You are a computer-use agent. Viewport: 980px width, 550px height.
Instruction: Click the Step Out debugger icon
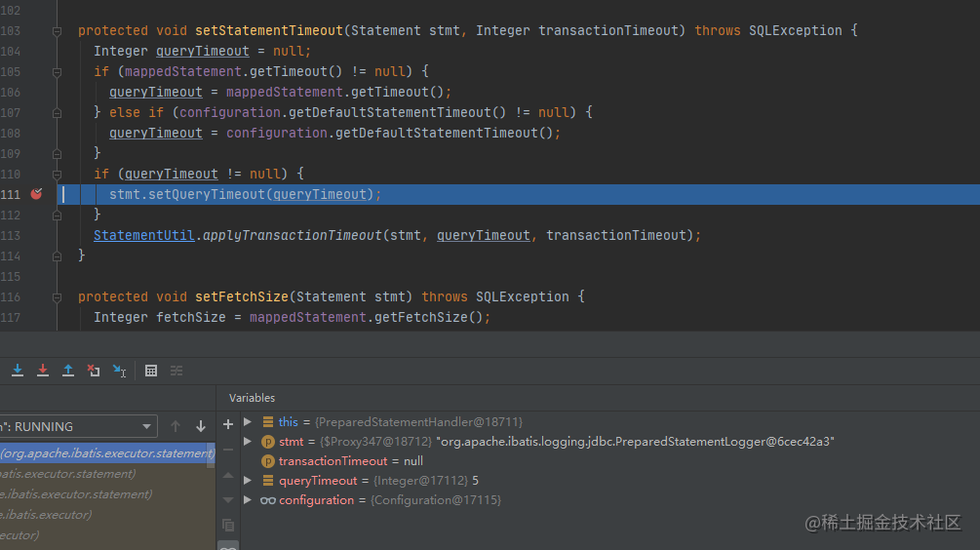pos(68,371)
